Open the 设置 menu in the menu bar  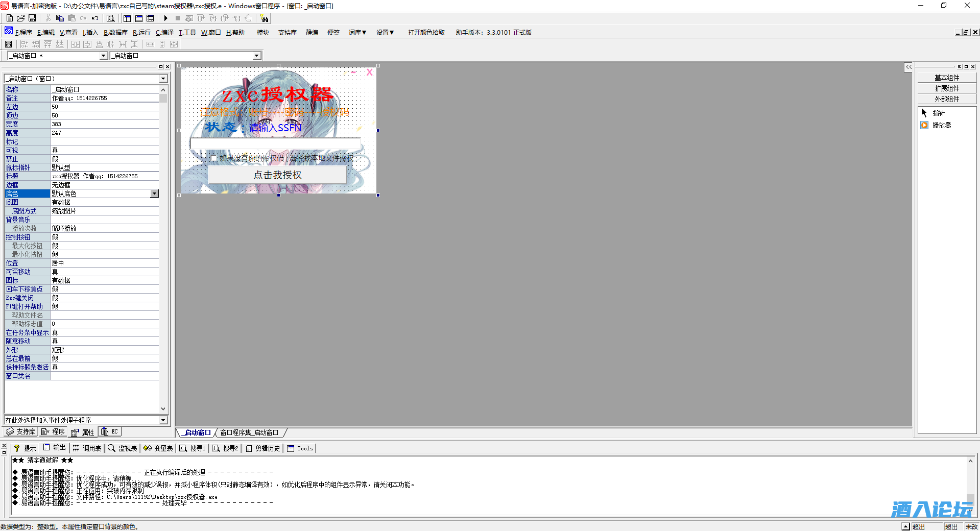[385, 32]
